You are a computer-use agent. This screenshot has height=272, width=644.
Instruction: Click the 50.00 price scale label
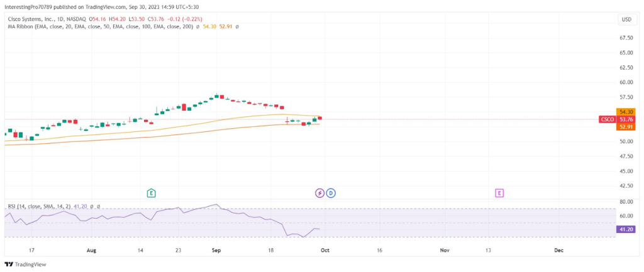[x=626, y=141]
